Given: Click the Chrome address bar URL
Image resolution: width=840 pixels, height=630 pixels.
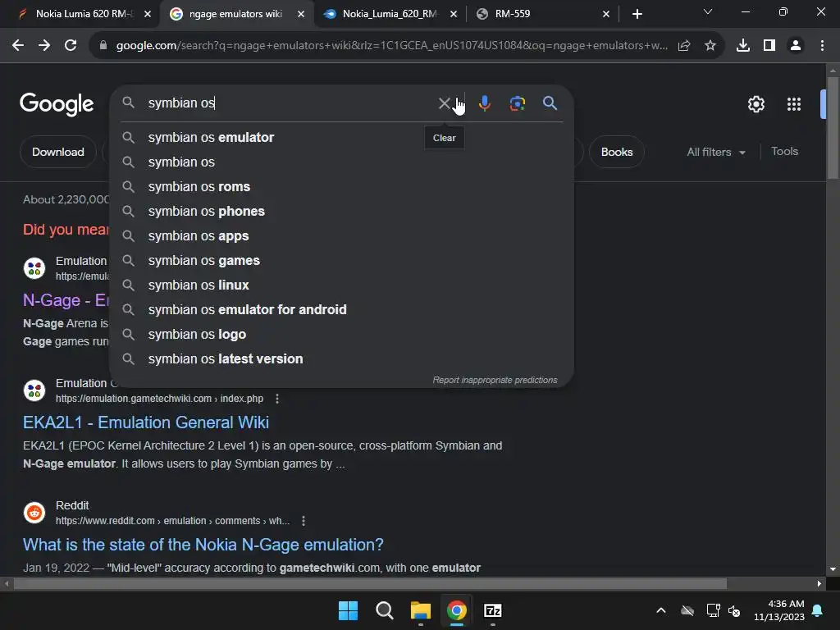Looking at the screenshot, I should point(391,46).
